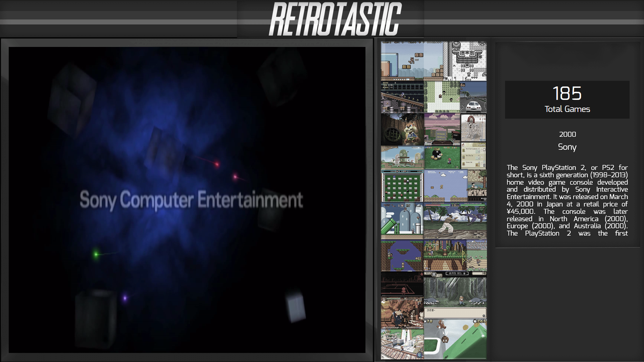Open the stadium sports game screenshot

[477, 255]
